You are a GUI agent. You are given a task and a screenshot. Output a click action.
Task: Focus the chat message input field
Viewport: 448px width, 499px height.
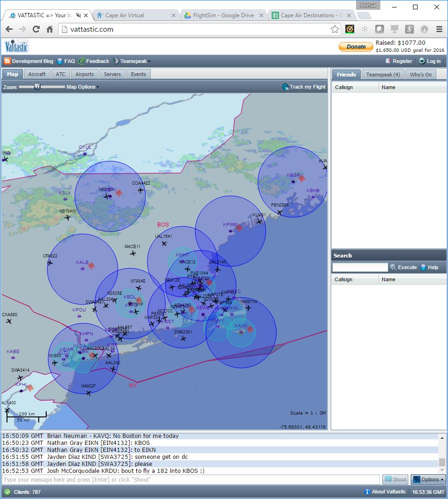[x=191, y=479]
